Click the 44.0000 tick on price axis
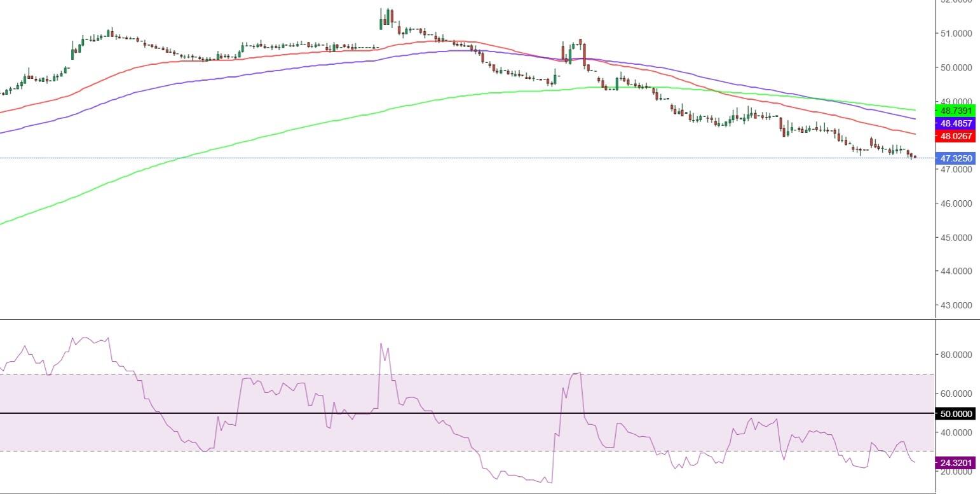The height and width of the screenshot is (494, 980). click(956, 271)
